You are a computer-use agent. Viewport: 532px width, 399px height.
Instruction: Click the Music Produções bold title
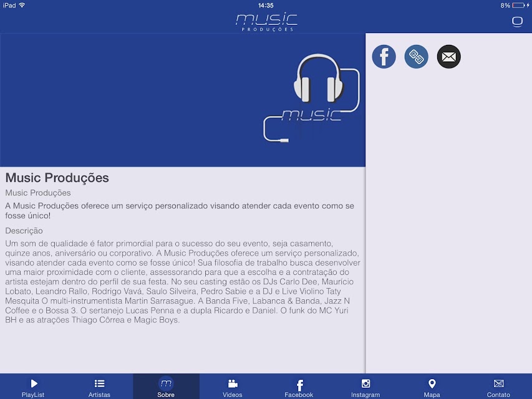coord(57,178)
